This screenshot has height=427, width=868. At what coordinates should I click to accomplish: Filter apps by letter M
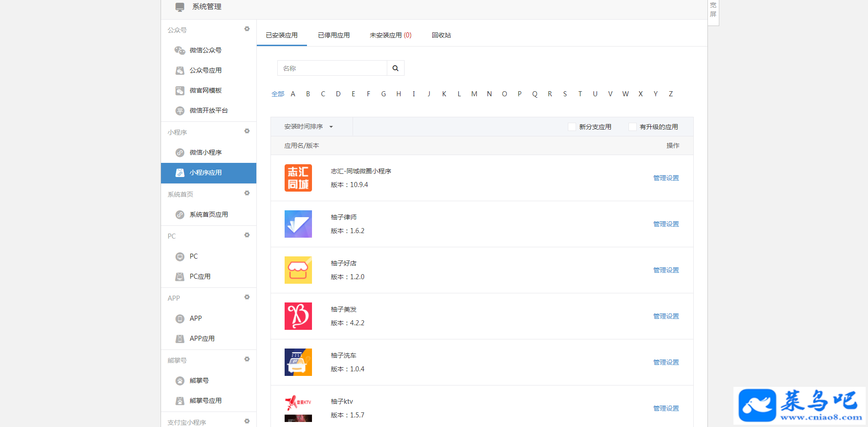tap(474, 94)
